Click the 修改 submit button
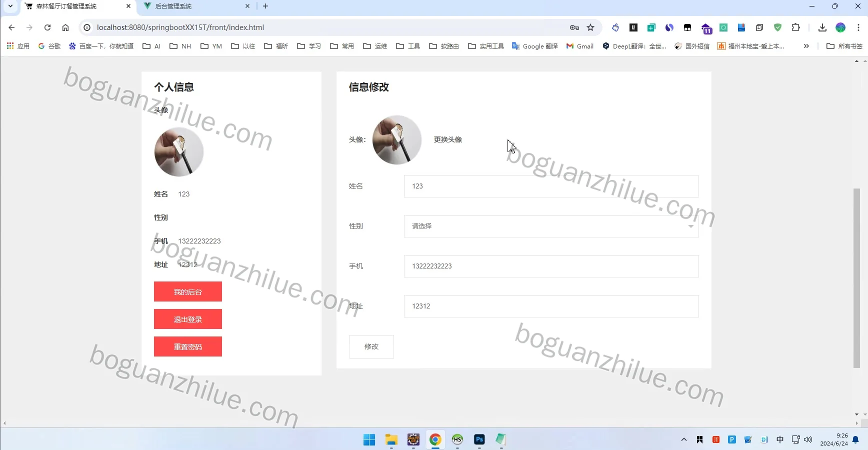 [371, 346]
